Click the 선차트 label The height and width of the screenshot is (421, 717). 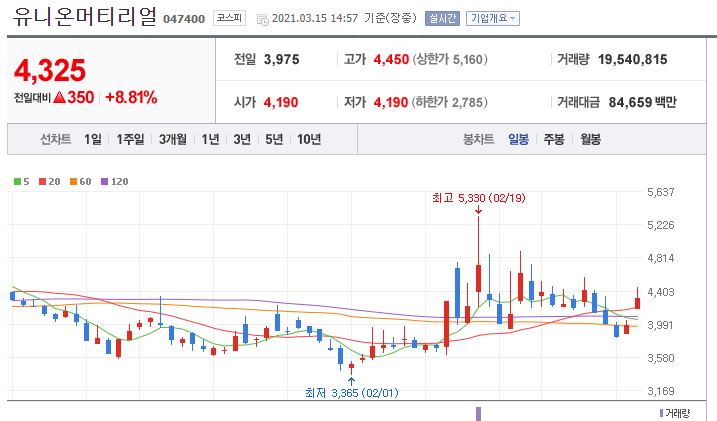(x=56, y=139)
